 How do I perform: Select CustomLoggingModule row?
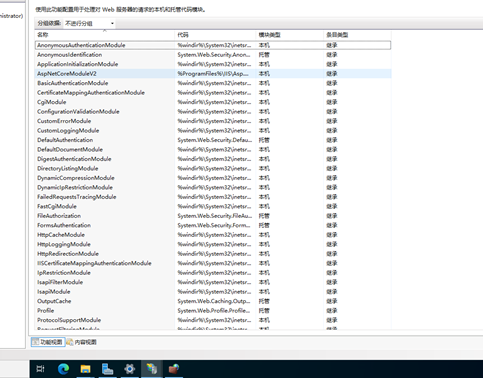click(213, 130)
